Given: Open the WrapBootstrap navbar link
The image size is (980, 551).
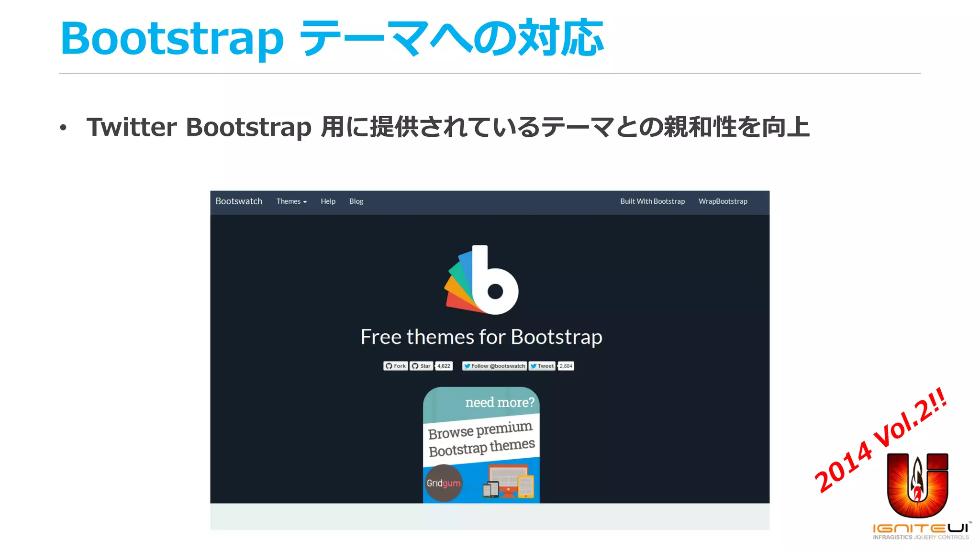Looking at the screenshot, I should (x=723, y=201).
